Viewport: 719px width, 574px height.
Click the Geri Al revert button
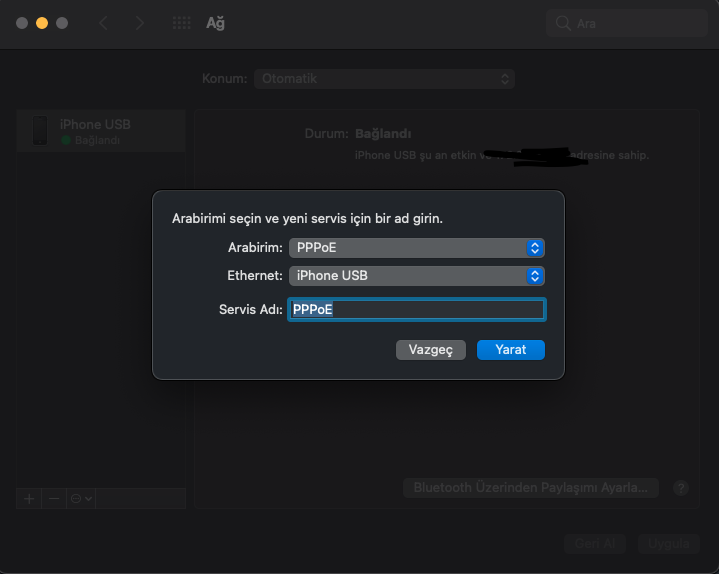click(595, 543)
